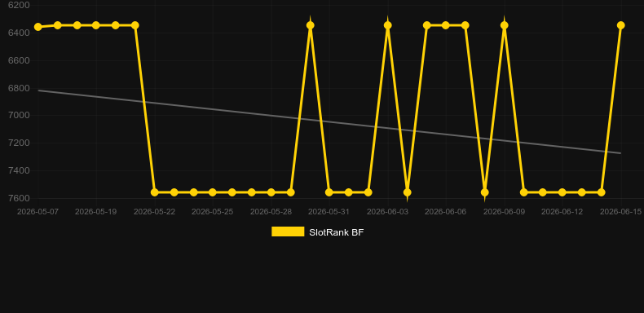
Task: Select the low point just after 2026-06-03
Action: [408, 192]
